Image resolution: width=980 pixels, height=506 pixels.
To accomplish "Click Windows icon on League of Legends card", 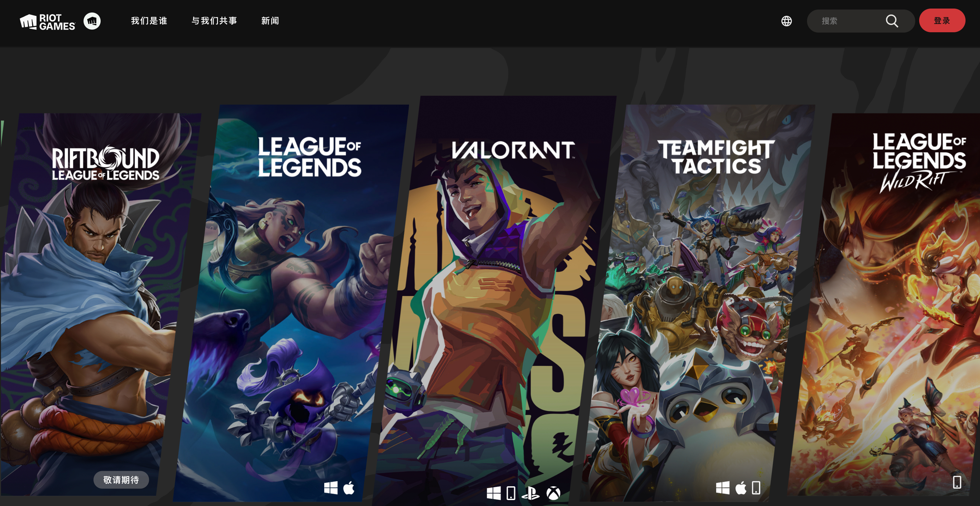I will coord(331,488).
